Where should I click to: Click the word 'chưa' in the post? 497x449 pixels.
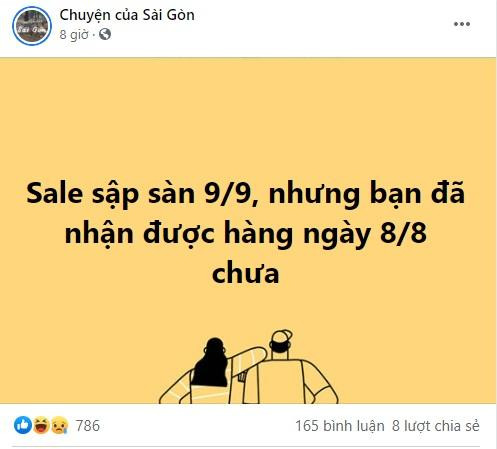(246, 274)
